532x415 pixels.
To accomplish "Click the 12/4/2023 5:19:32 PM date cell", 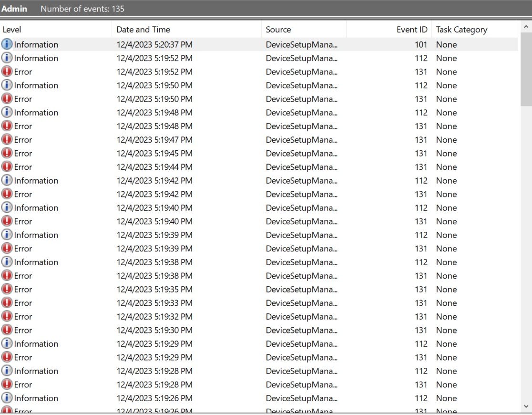I will [x=154, y=317].
